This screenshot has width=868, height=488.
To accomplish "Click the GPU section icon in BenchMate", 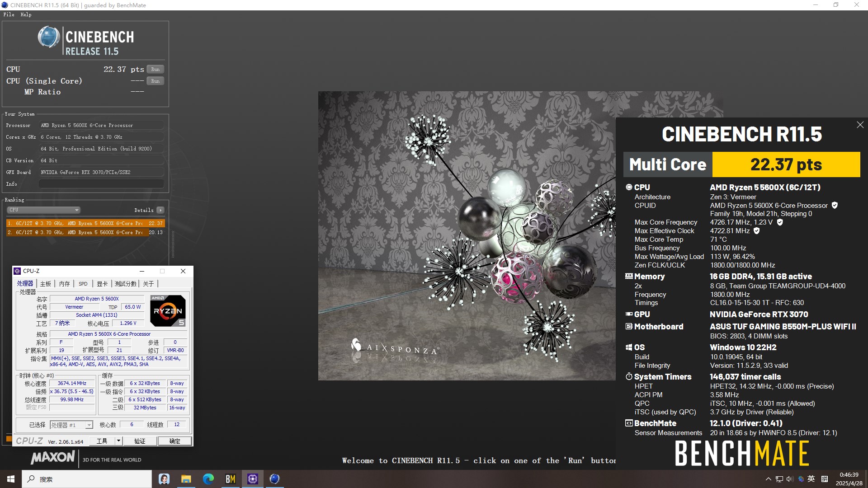I will tap(629, 314).
